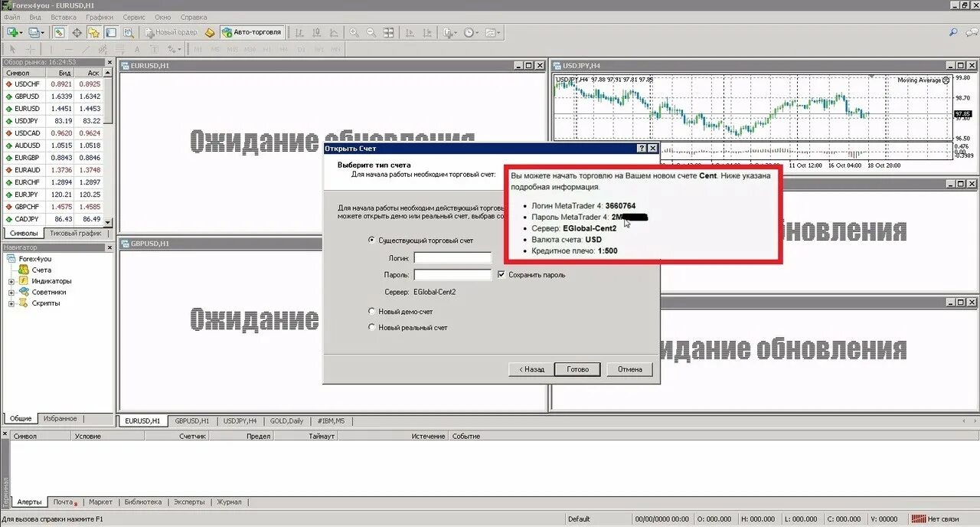Screen dimensions: 980x527
Task: Click the Default profile in status bar
Action: [x=579, y=519]
